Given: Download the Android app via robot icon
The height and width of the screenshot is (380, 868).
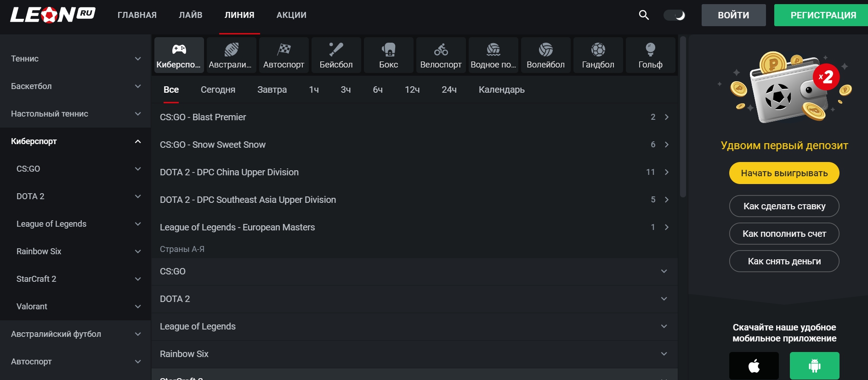Looking at the screenshot, I should pyautogui.click(x=815, y=366).
